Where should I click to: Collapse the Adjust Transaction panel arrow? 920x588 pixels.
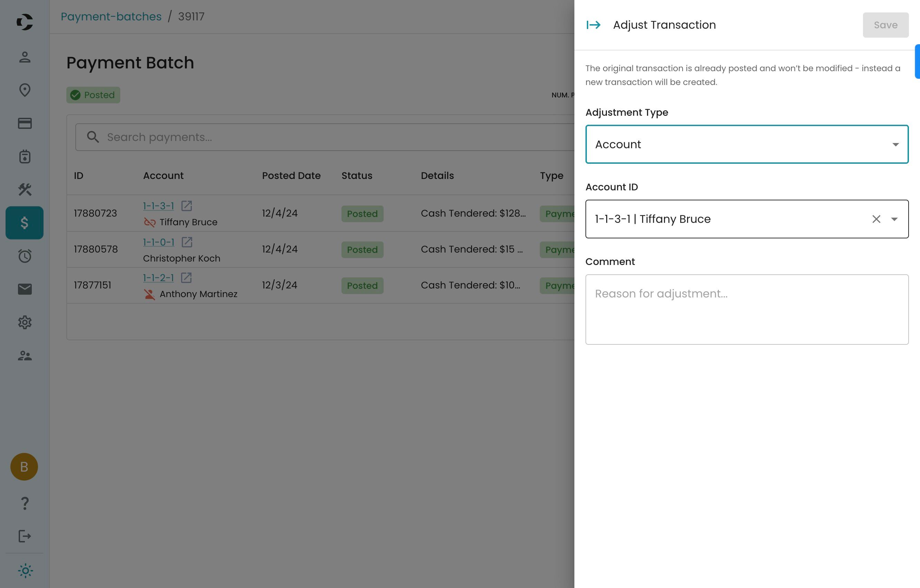click(x=593, y=25)
